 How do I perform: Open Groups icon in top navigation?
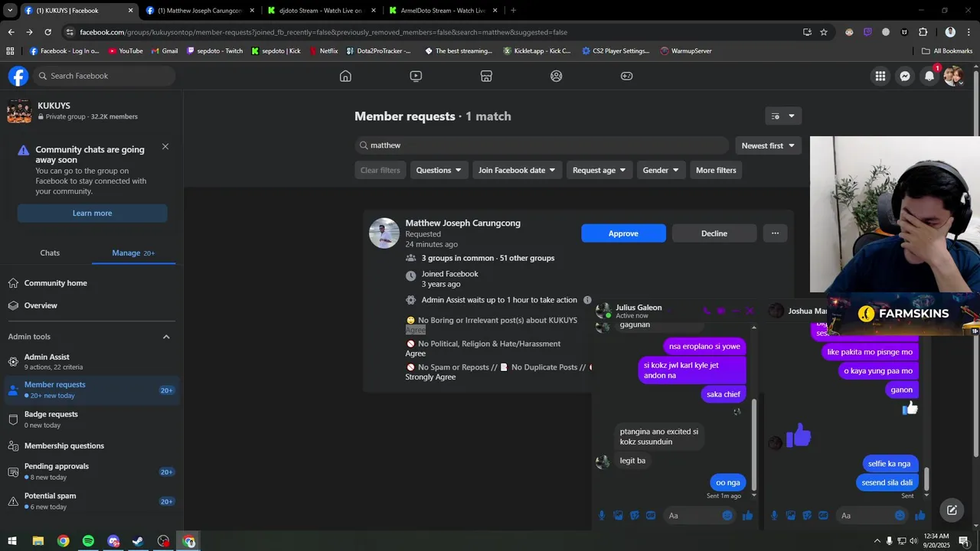pyautogui.click(x=557, y=76)
